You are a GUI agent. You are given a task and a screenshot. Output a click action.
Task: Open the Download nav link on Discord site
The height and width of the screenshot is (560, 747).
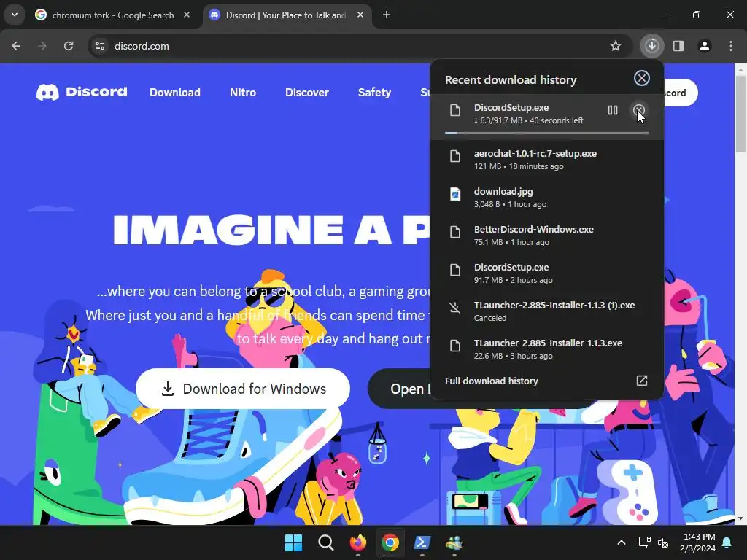coord(175,93)
